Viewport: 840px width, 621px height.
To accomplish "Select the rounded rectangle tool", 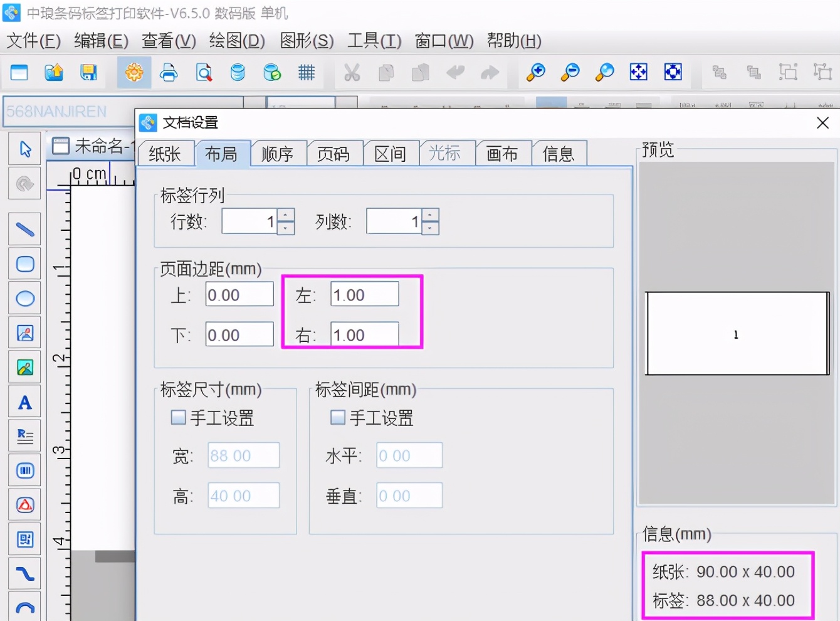I will 24,263.
